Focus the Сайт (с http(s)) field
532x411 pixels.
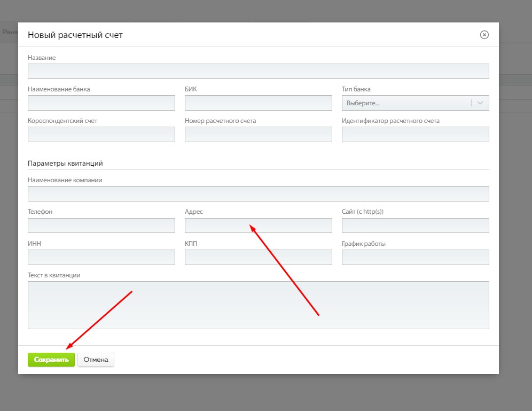tap(415, 226)
